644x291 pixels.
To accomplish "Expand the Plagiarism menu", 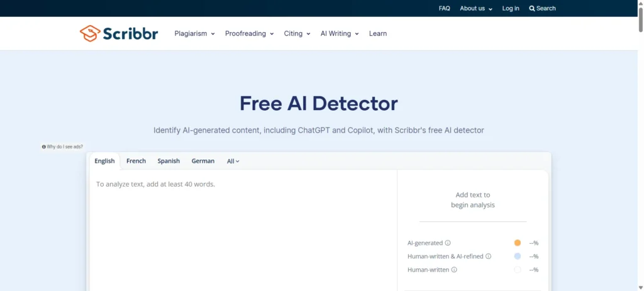I will (x=195, y=34).
